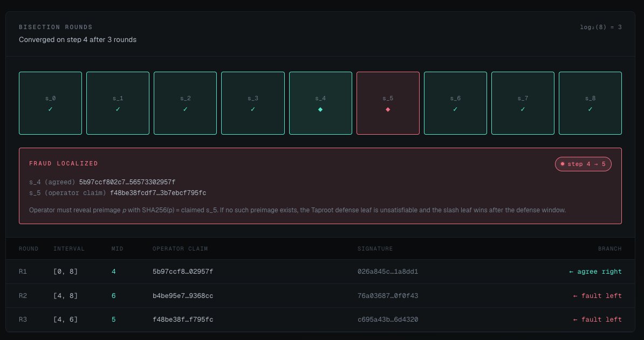644x340 pixels.
Task: Click mid value 6 in row R2
Action: pos(114,296)
